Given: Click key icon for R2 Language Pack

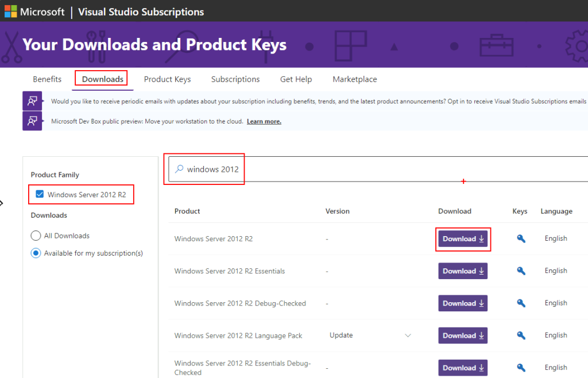Looking at the screenshot, I should point(521,335).
